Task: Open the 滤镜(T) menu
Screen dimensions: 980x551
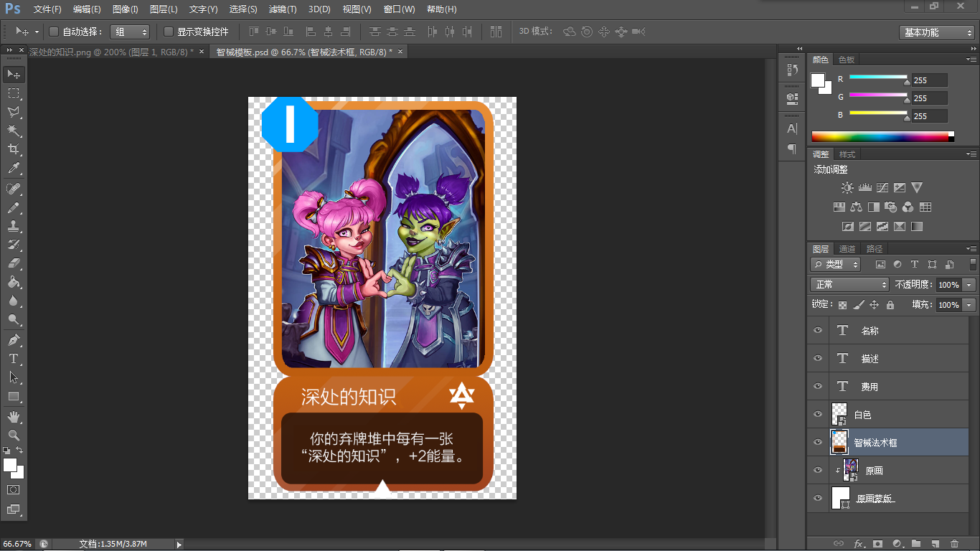Action: (x=283, y=9)
